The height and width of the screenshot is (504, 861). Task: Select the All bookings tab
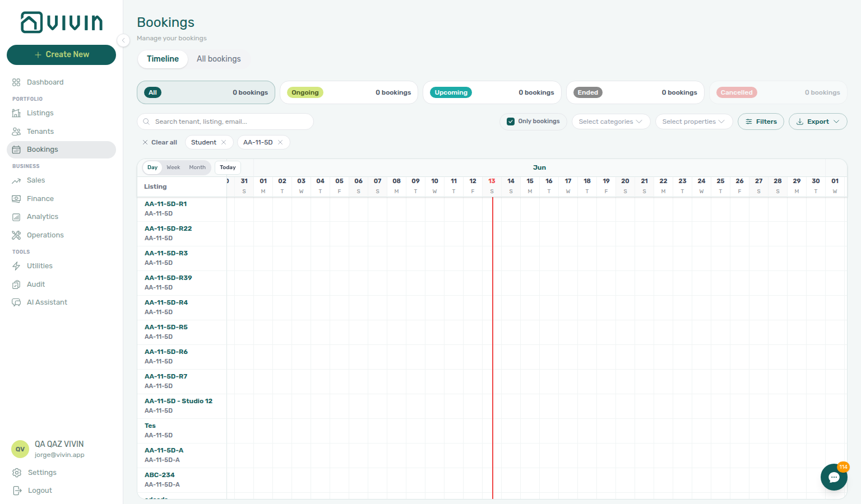pos(219,59)
